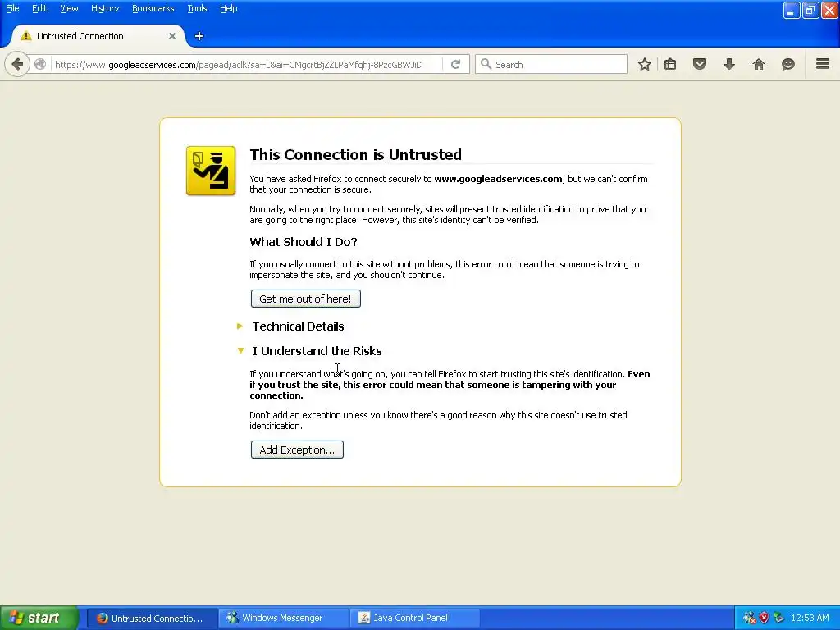Click the Add Exception... button
Image resolution: width=840 pixels, height=630 pixels.
click(x=297, y=450)
